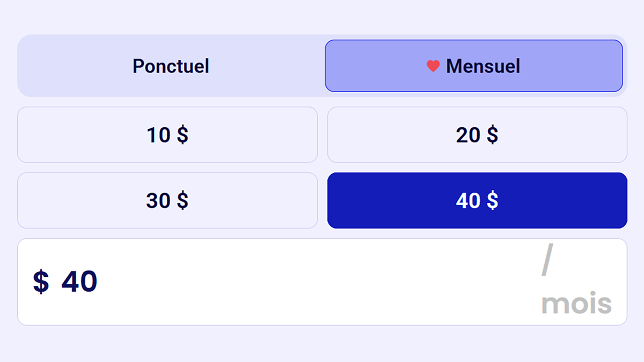
Task: Click the dollar sign in the amount field
Action: (x=40, y=282)
